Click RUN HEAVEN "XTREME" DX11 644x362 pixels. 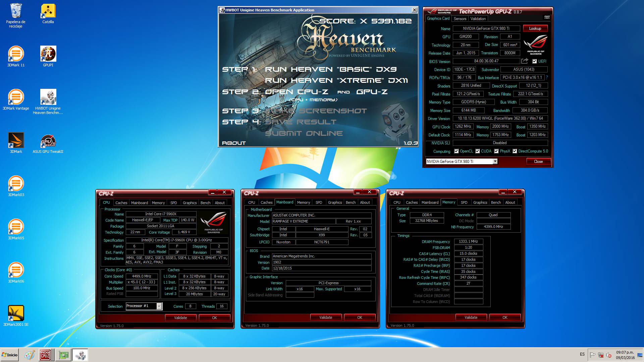pyautogui.click(x=336, y=80)
